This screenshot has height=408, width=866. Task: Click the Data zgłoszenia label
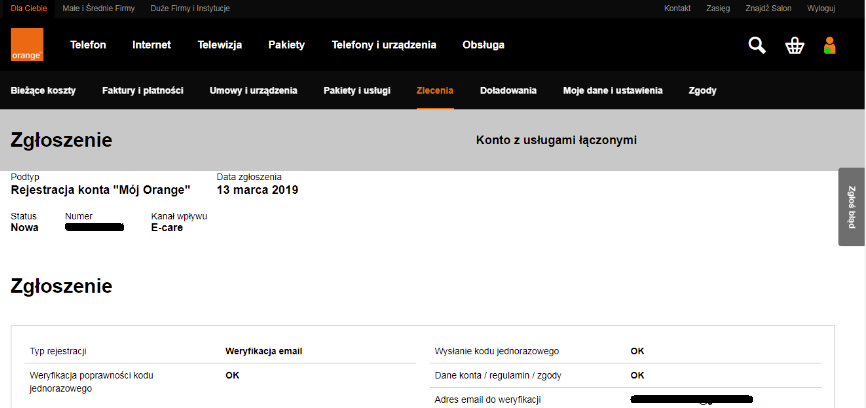249,177
